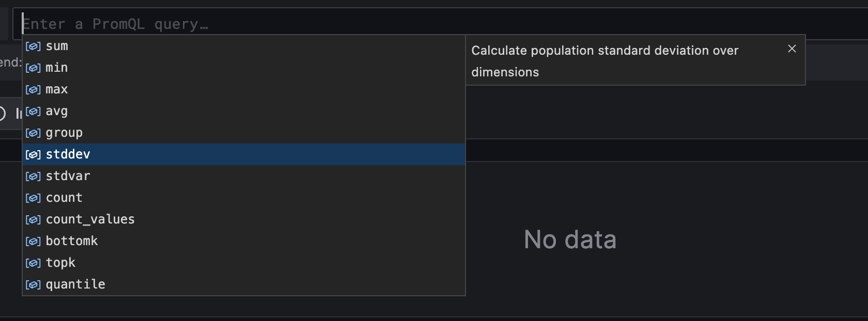Image resolution: width=868 pixels, height=321 pixels.
Task: Choose stdvar from the suggestion menu
Action: [68, 176]
